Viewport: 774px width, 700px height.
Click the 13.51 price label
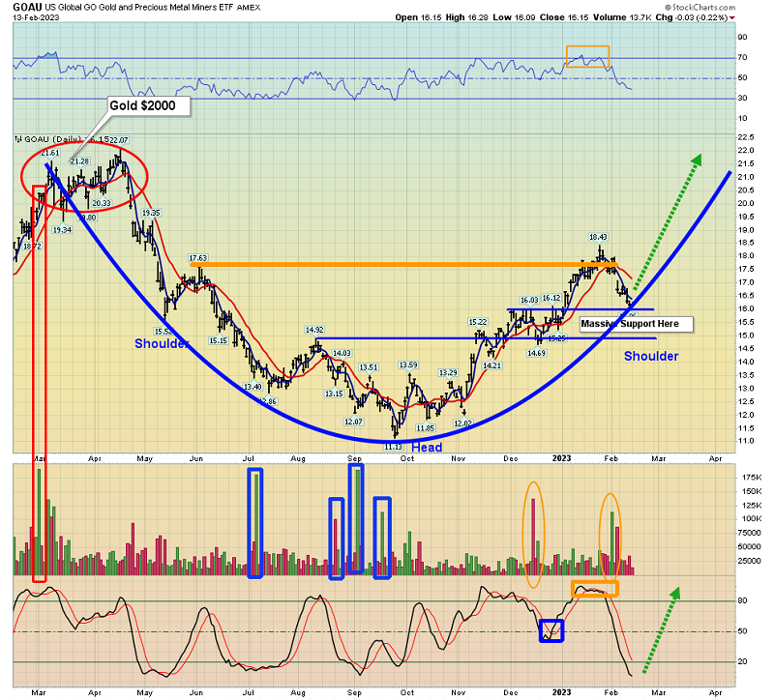(369, 367)
